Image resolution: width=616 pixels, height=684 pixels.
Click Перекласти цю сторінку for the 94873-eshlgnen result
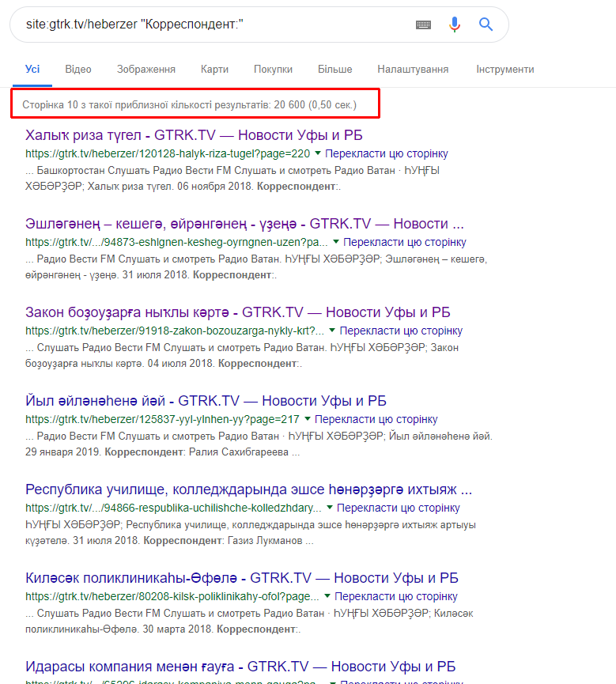405,242
